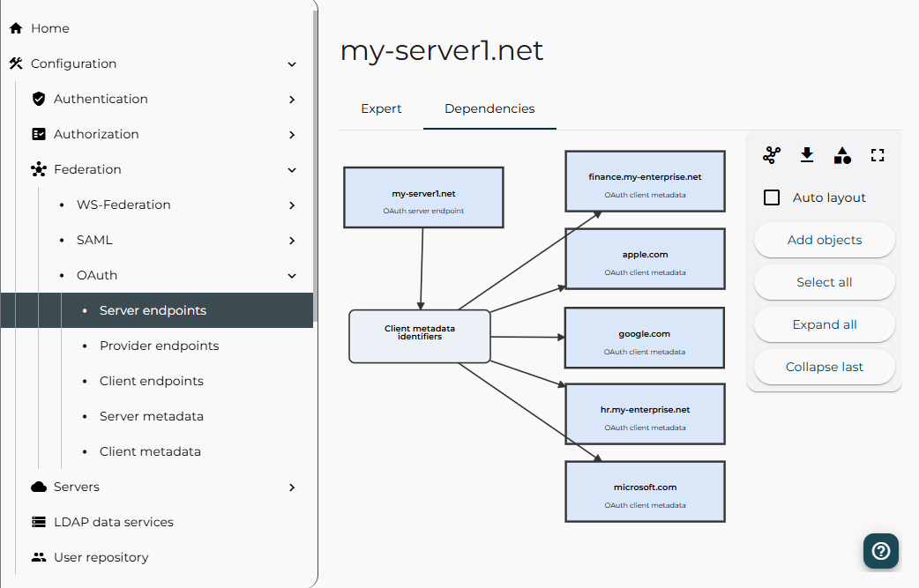Select the Dependencies tab
The image size is (919, 588).
click(x=489, y=108)
